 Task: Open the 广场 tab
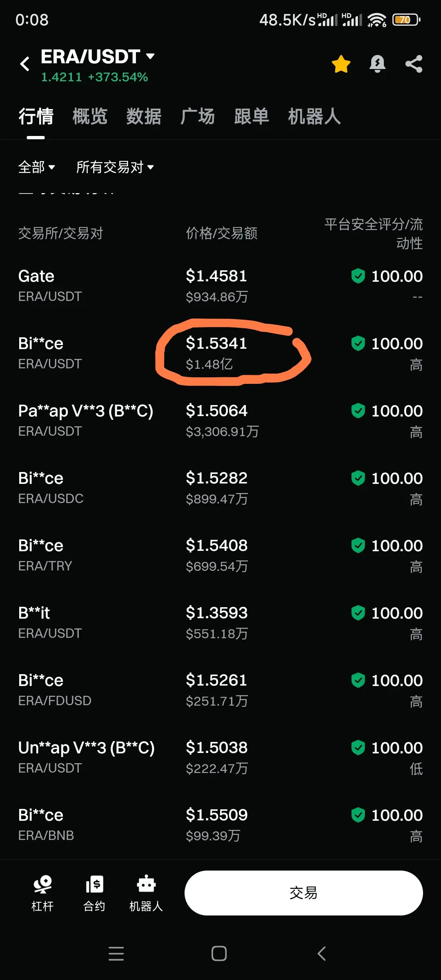tap(198, 116)
